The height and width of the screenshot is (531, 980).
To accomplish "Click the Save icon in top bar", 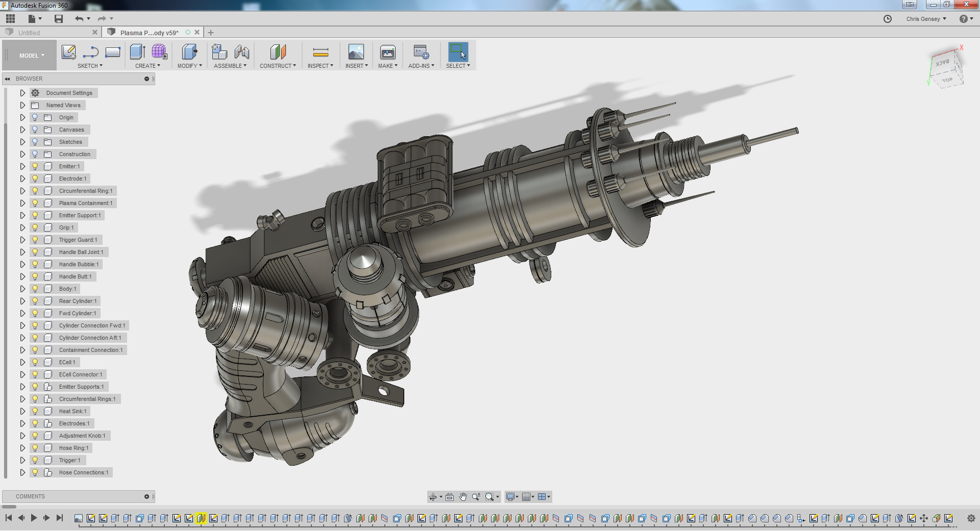I will (x=59, y=19).
